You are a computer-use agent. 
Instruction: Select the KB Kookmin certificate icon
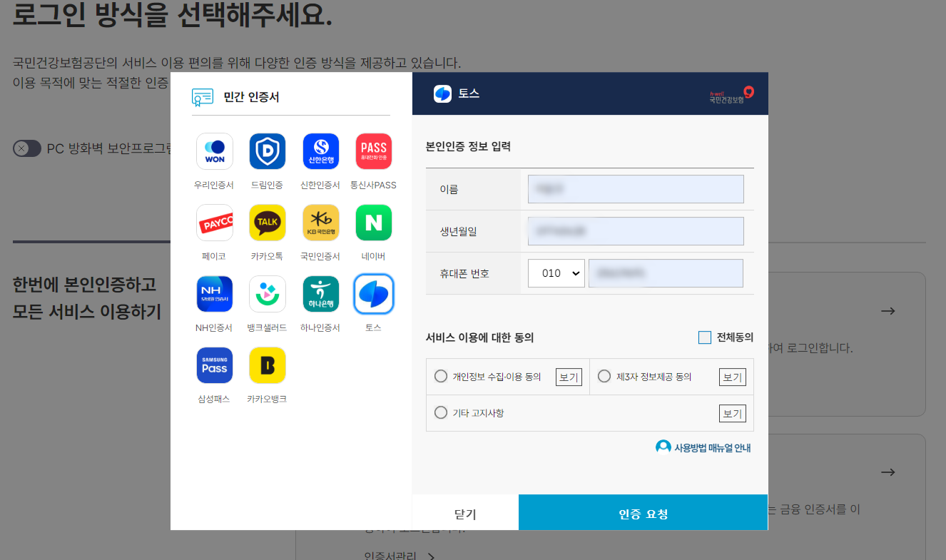[x=320, y=223]
